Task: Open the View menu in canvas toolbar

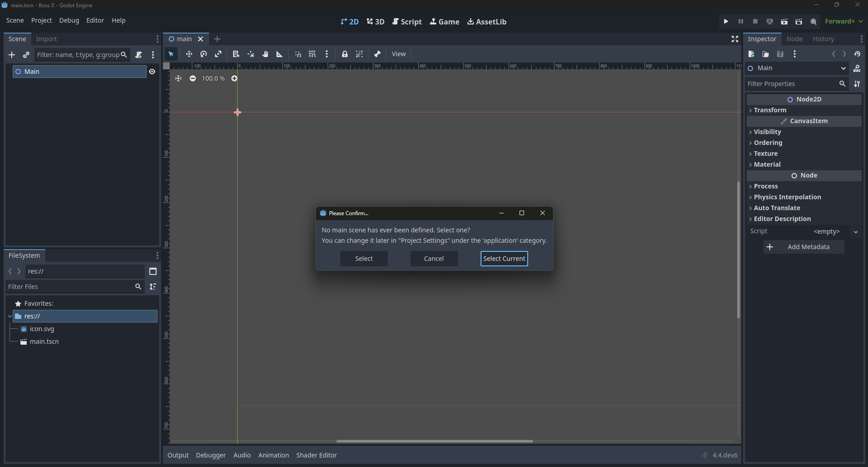Action: 399,54
